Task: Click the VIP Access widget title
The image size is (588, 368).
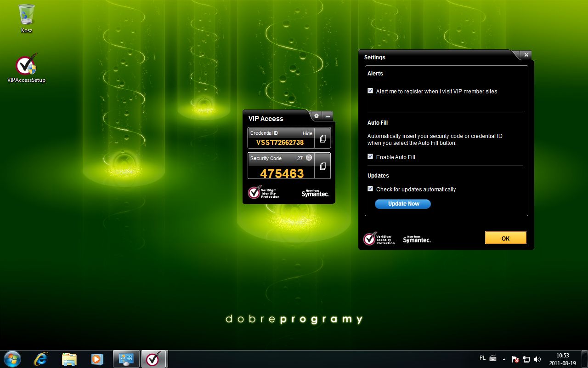Action: coord(266,119)
